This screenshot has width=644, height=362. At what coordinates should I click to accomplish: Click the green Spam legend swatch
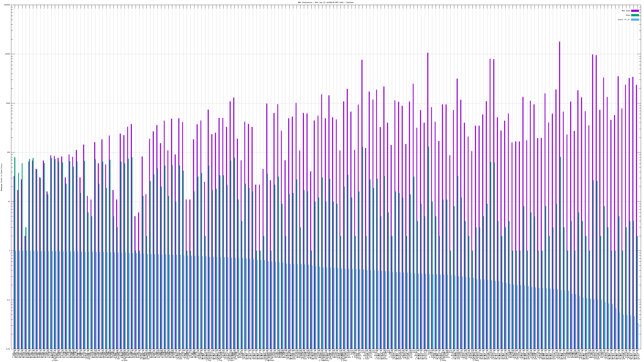(x=635, y=15)
